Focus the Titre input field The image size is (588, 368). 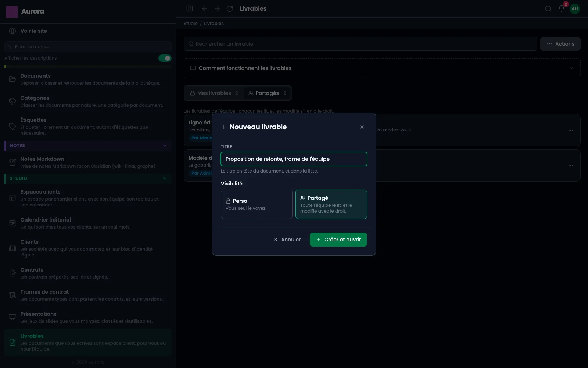[294, 159]
